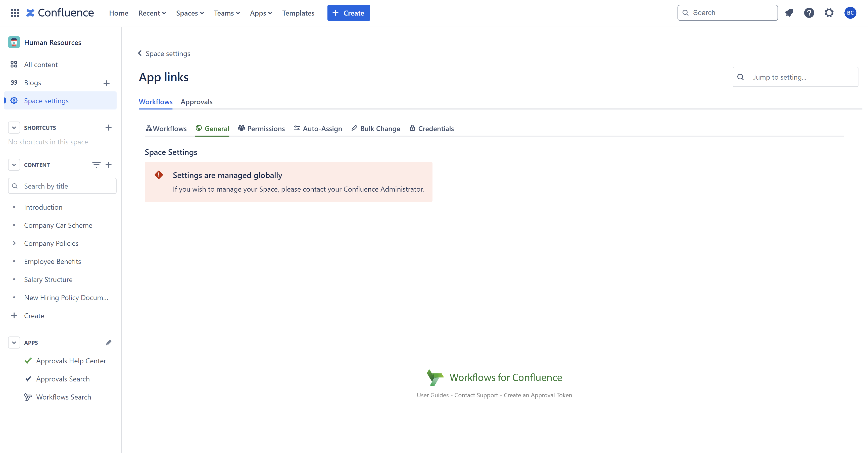
Task: Click the Jump to setting field
Action: point(802,77)
